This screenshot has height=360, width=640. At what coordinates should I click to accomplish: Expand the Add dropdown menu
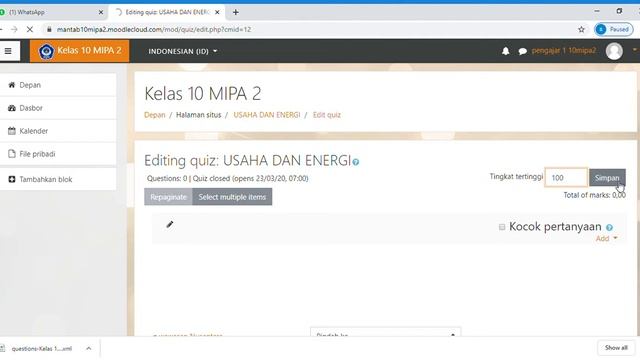[607, 238]
